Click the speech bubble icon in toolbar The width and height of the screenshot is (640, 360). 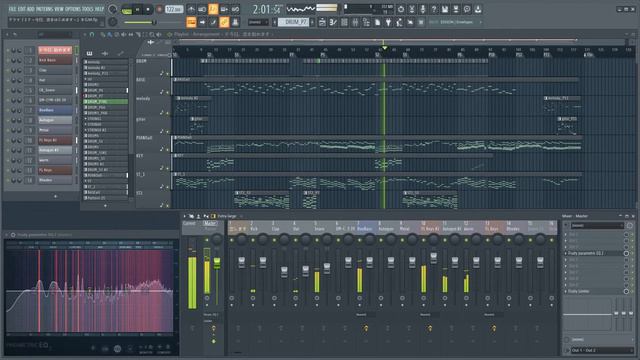[467, 9]
